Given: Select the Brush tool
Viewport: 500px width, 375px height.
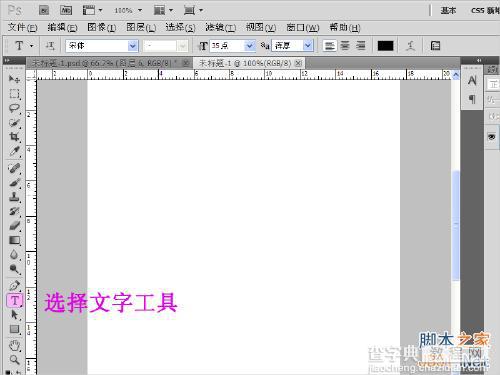Looking at the screenshot, I should pyautogui.click(x=14, y=182).
